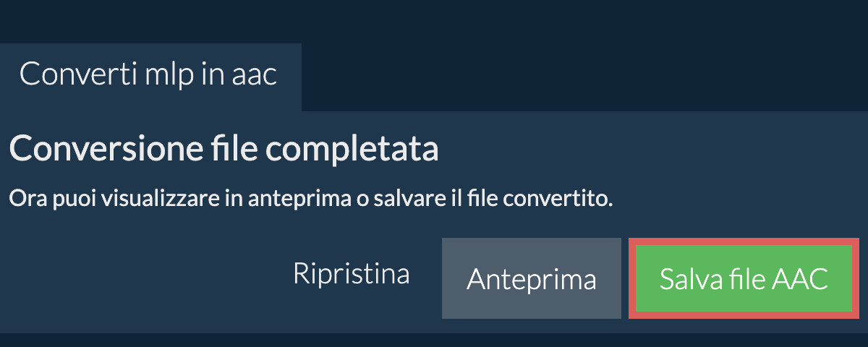Viewport: 868px width, 347px height.
Task: Save the converted AAC file
Action: coord(744,278)
